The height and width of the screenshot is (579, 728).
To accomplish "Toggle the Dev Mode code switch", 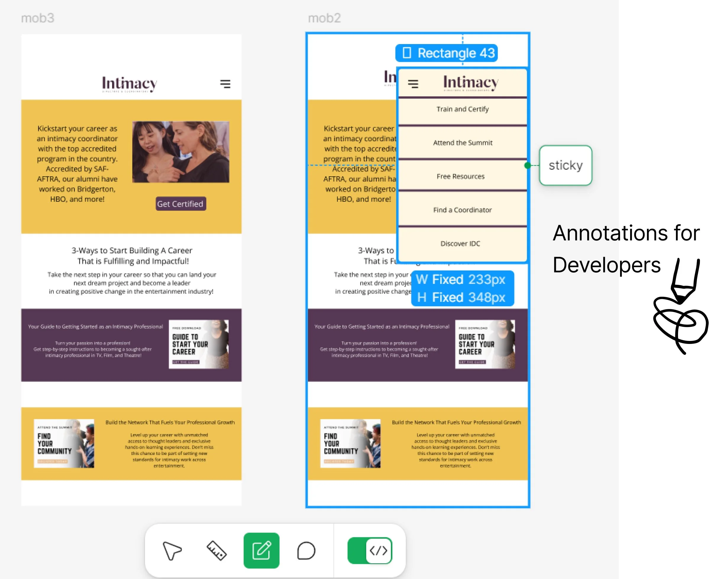I will (x=370, y=551).
